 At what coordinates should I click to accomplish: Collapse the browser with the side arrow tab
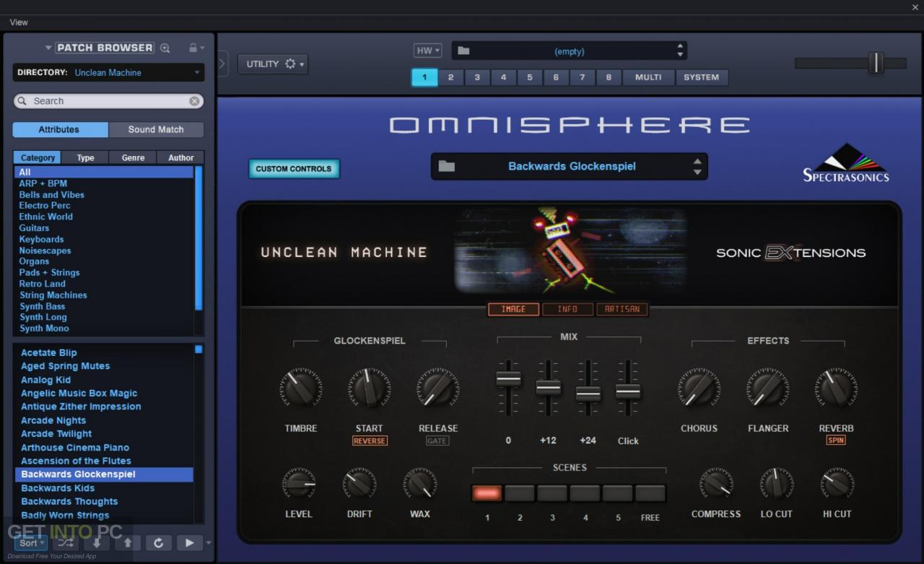pos(222,64)
